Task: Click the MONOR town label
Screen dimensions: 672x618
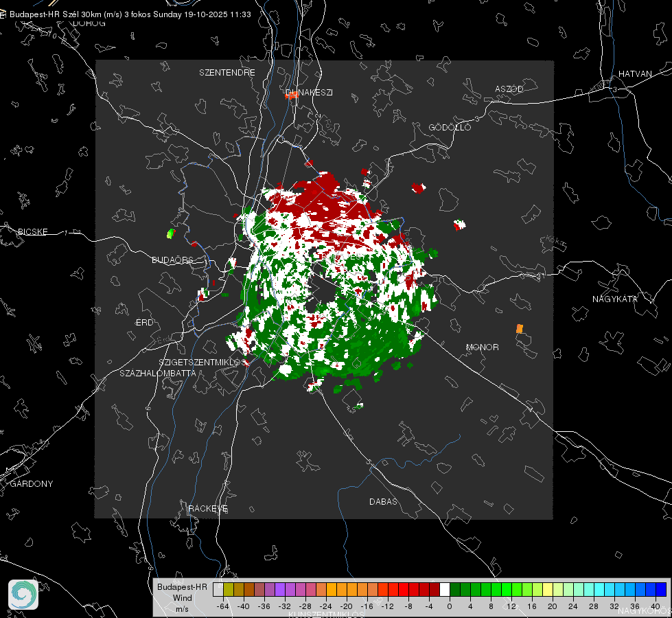Action: coord(482,347)
